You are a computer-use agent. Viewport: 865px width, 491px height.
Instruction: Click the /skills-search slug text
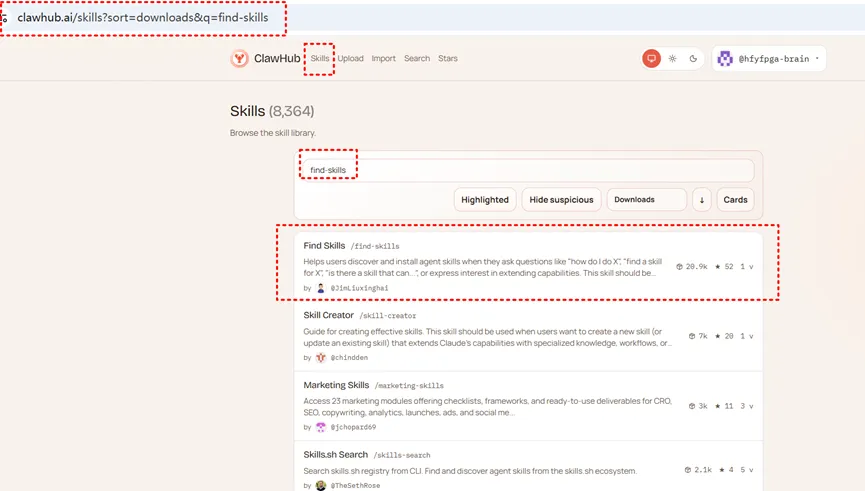click(402, 455)
